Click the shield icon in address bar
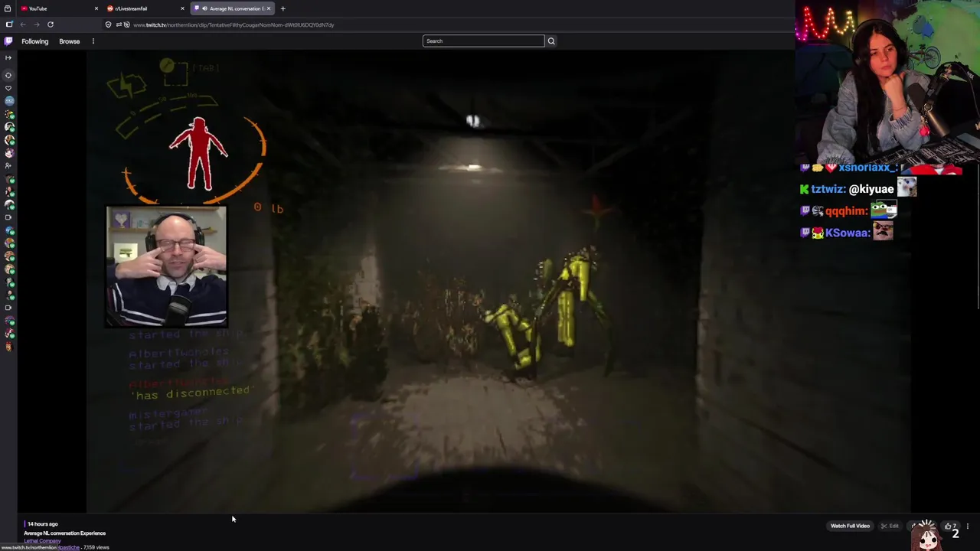Screen dimensions: 980x551 pos(108,24)
